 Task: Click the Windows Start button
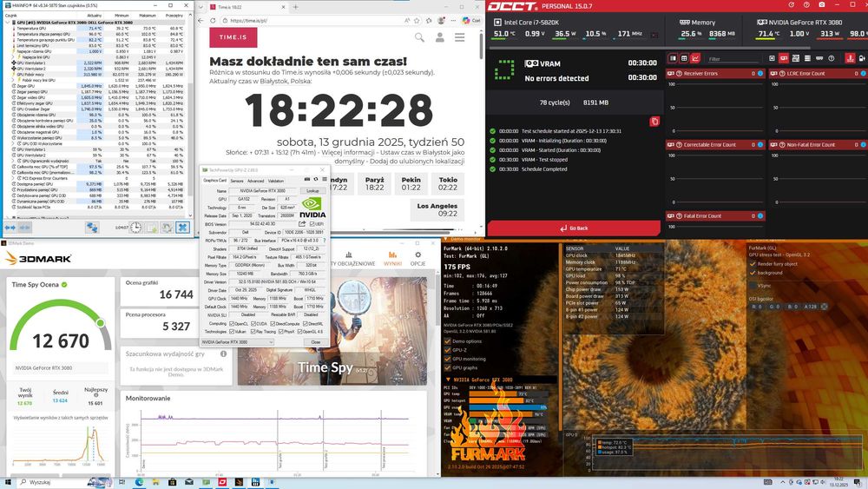(8, 482)
